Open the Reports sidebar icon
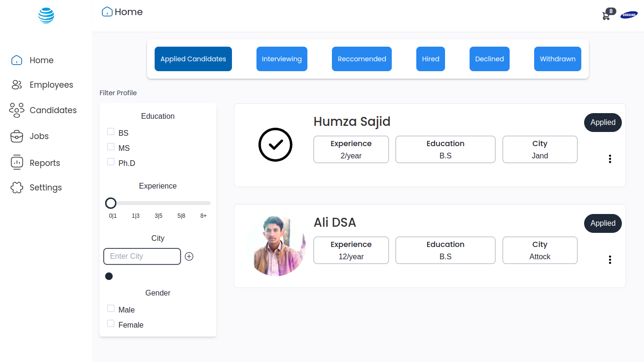 tap(17, 163)
